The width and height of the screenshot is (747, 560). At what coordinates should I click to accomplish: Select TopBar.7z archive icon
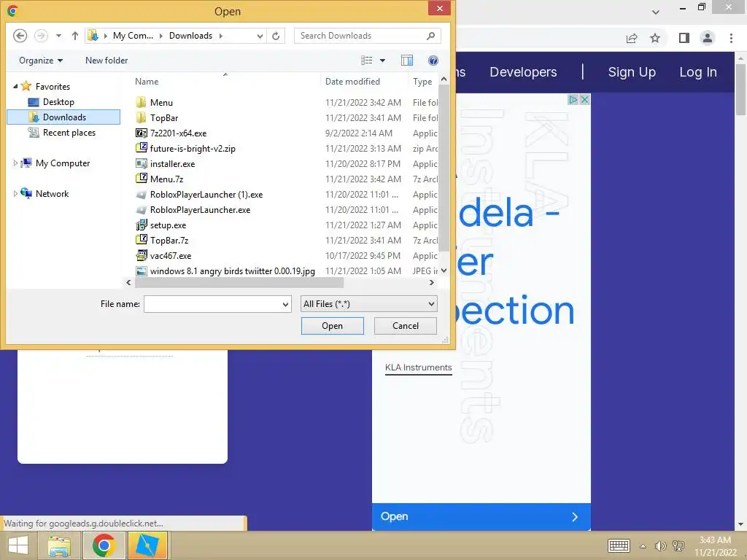[141, 240]
